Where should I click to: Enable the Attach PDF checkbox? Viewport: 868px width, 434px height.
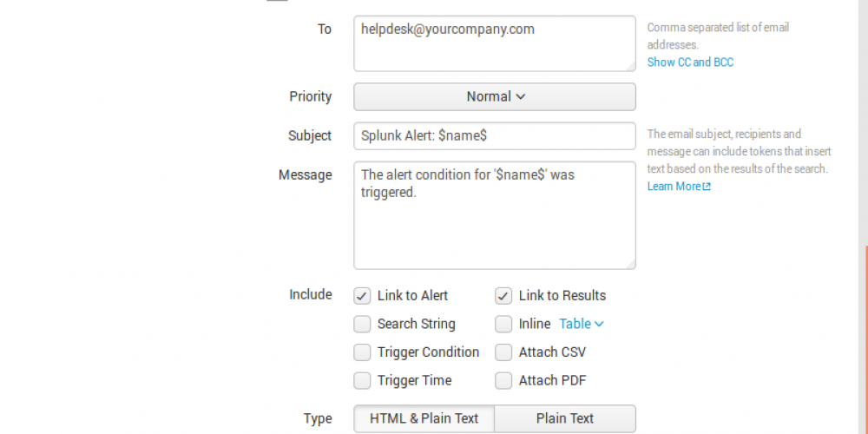click(x=503, y=381)
